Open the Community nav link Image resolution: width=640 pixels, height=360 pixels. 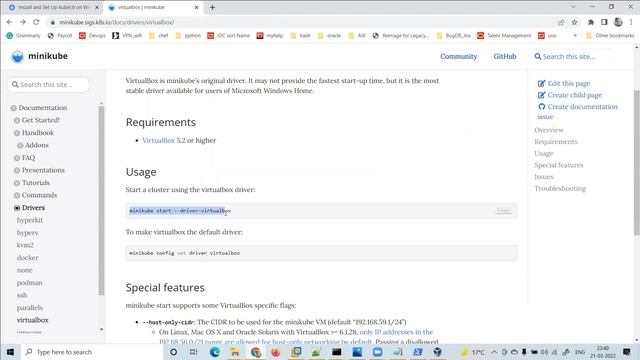click(x=458, y=56)
